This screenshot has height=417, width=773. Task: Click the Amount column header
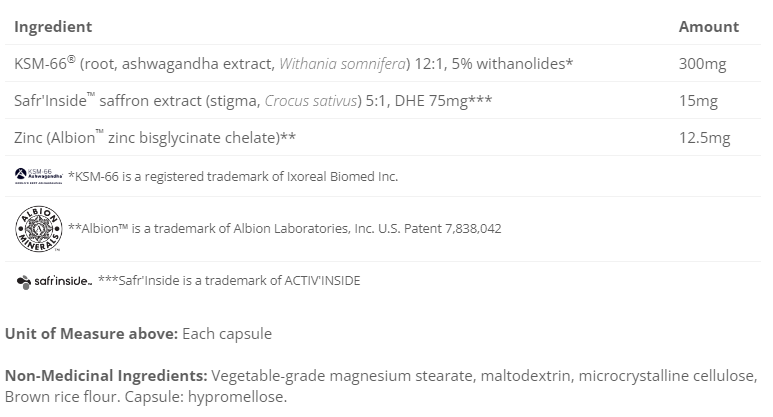[x=708, y=27]
